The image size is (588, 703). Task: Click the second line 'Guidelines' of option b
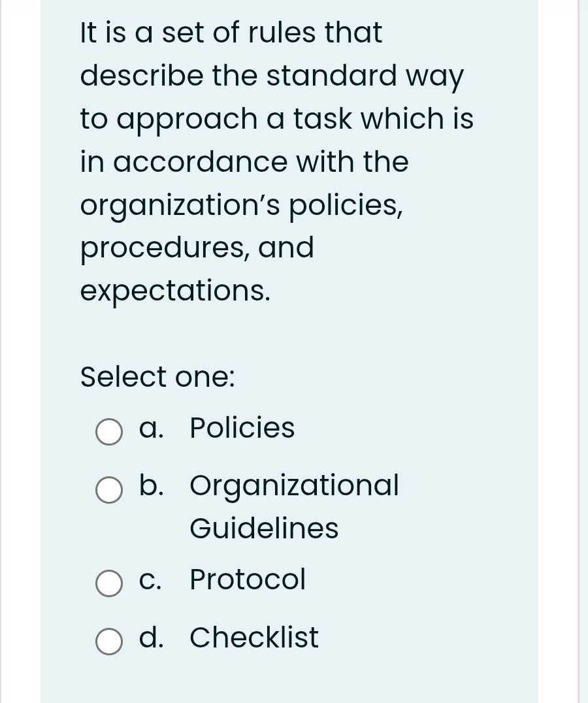tap(264, 529)
